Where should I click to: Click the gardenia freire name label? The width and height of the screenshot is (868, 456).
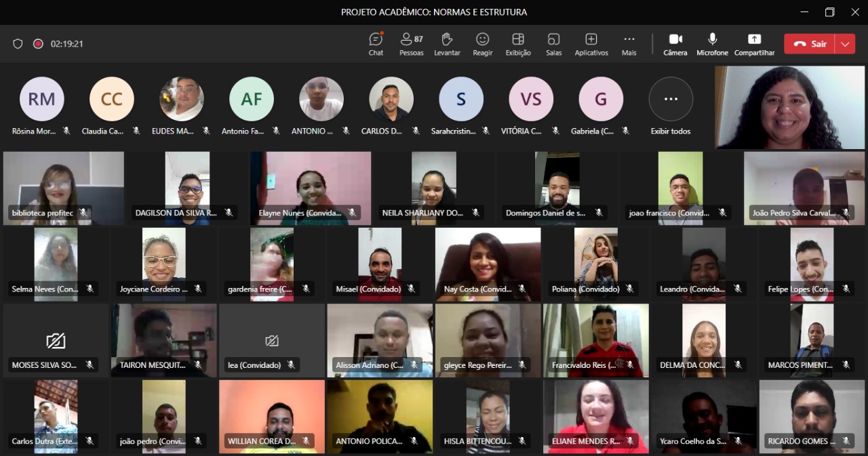coord(260,289)
